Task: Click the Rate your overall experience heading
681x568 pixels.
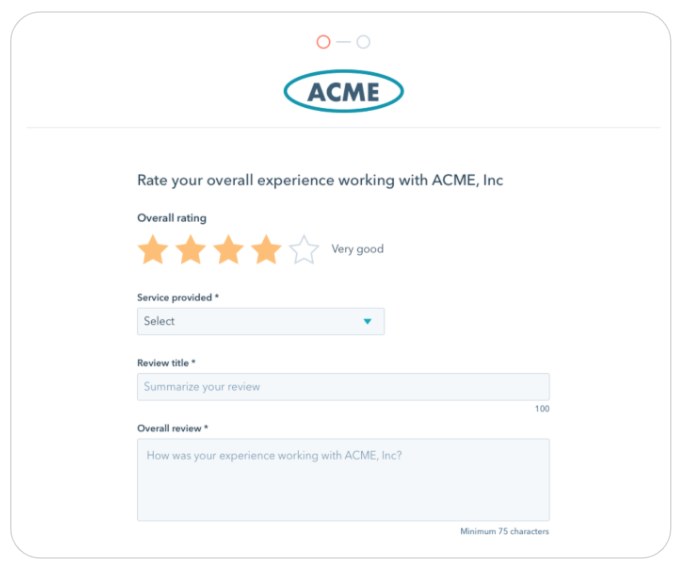Action: coord(320,180)
